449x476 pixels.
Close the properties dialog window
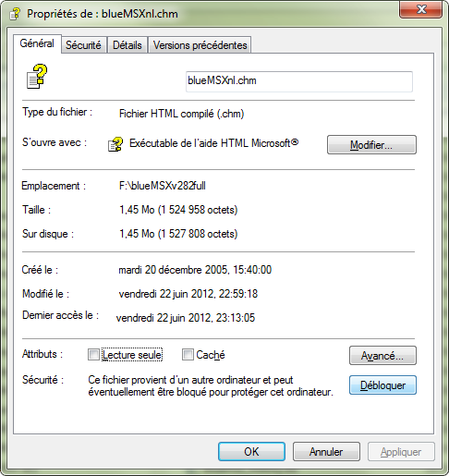[421, 9]
